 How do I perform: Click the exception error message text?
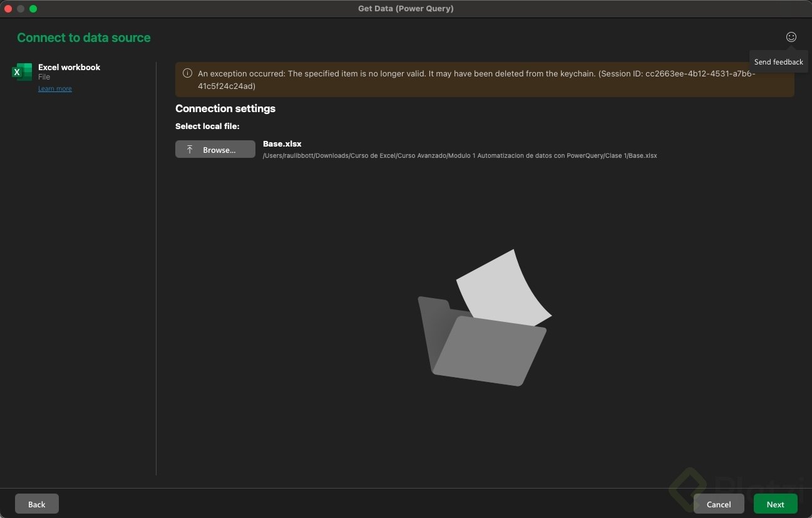pos(476,80)
